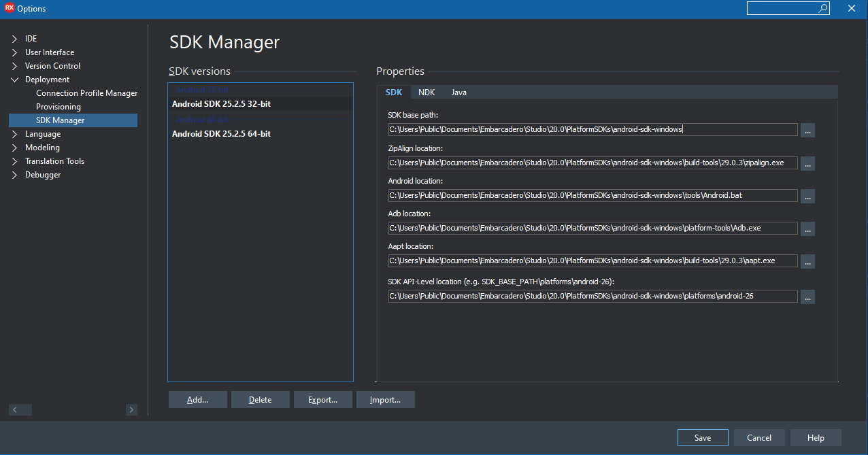The height and width of the screenshot is (455, 868).
Task: Switch to the NDK tab
Action: tap(427, 92)
